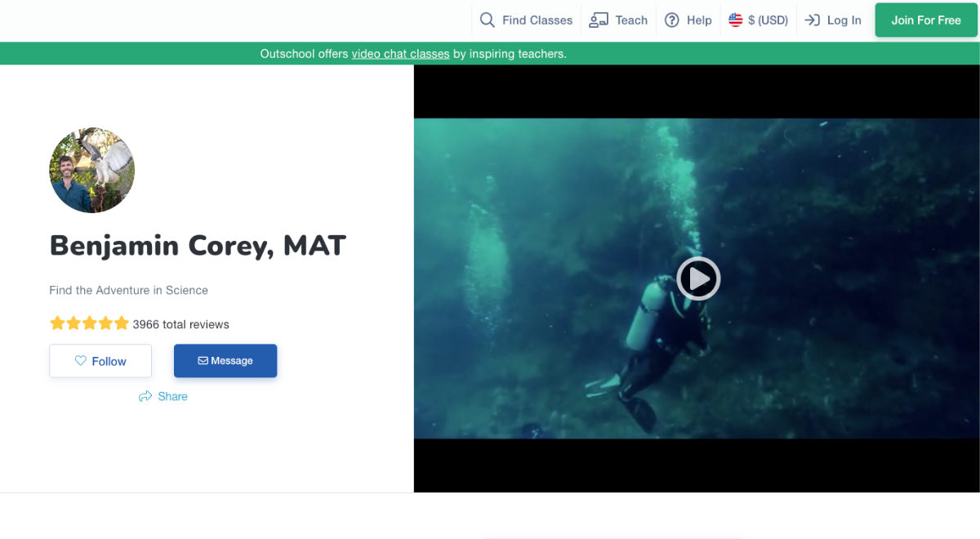Open the Find Classes menu item
The width and height of the screenshot is (980, 539).
537,20
